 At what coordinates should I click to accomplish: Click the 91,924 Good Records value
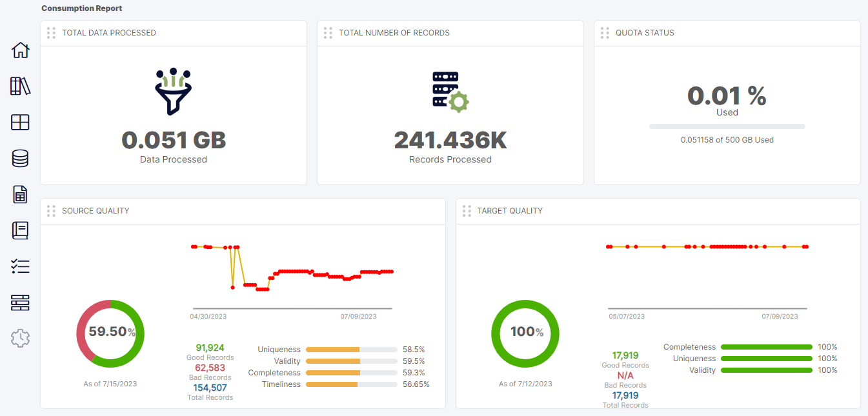point(210,348)
